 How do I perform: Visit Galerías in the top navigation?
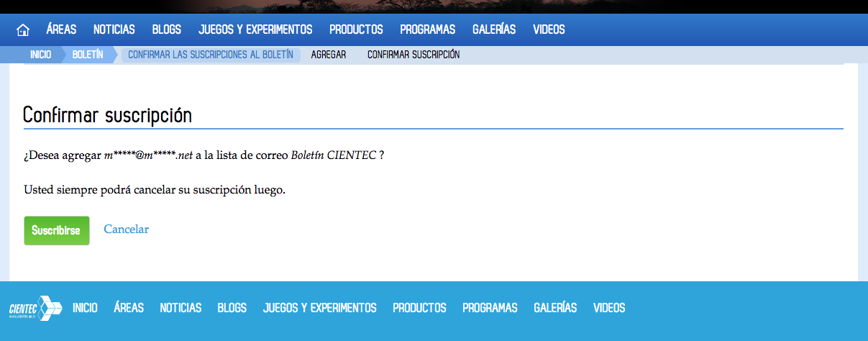(x=494, y=30)
